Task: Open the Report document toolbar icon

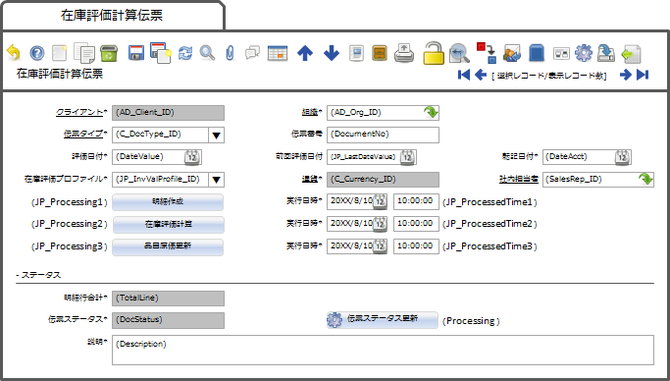Action: click(356, 53)
